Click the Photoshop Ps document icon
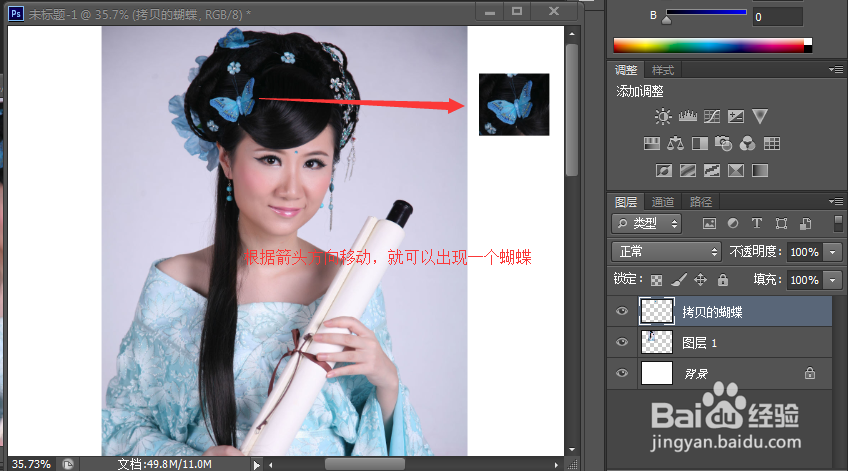 coord(16,14)
